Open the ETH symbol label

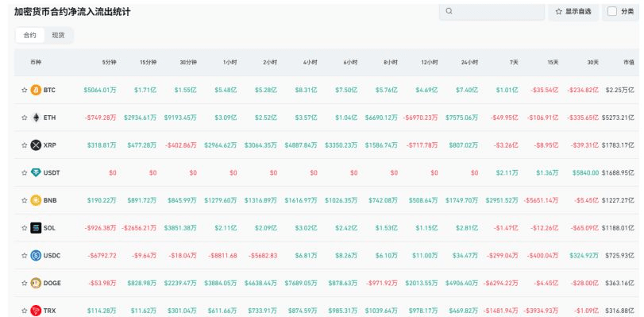pos(49,117)
